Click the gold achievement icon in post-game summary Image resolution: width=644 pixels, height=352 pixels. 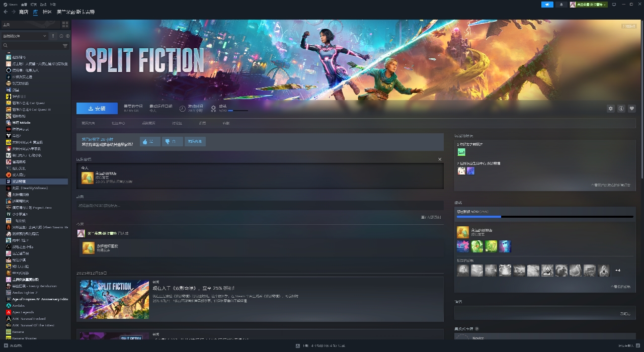pyautogui.click(x=88, y=178)
